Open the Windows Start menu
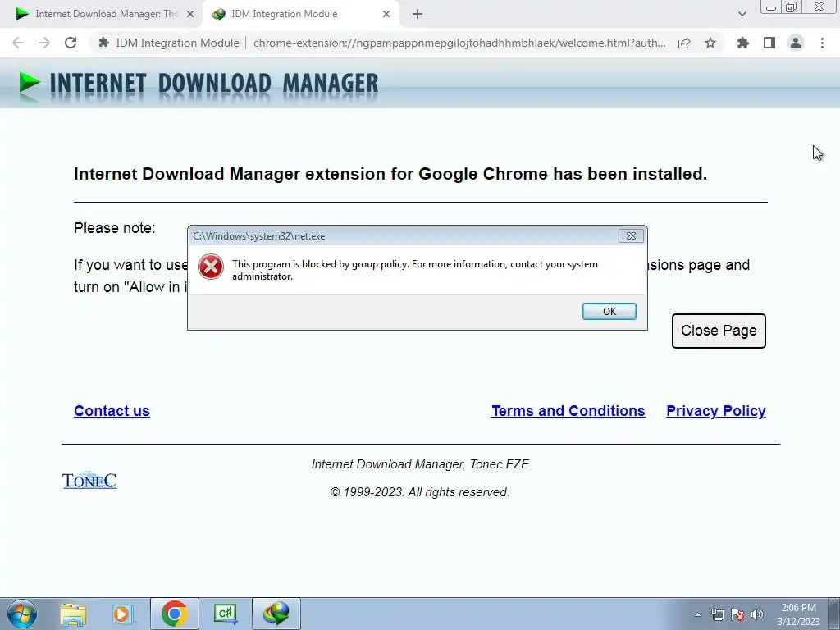The width and height of the screenshot is (840, 630). point(22,614)
